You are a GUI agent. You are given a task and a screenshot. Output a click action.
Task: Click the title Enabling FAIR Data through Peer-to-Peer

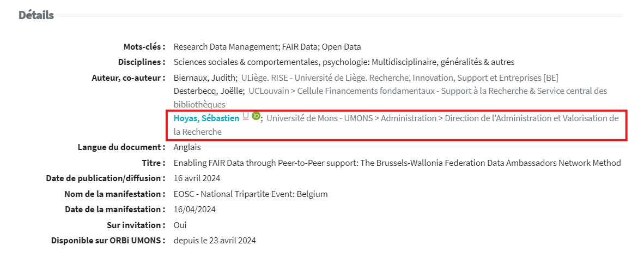(x=397, y=163)
